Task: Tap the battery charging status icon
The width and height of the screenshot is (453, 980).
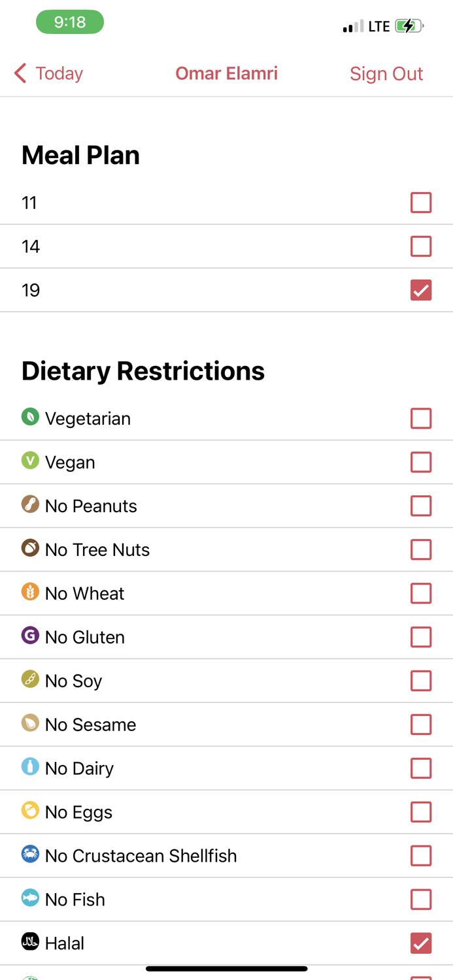Action: click(x=409, y=26)
